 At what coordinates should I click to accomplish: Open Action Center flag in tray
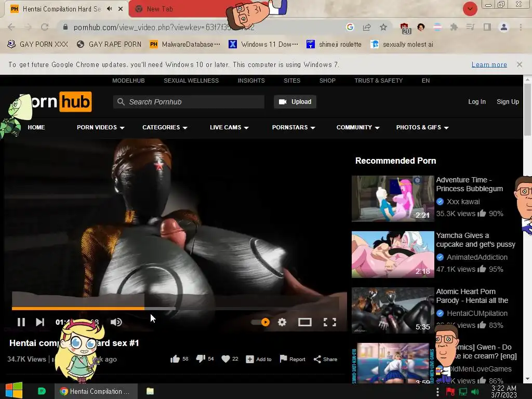[450, 392]
